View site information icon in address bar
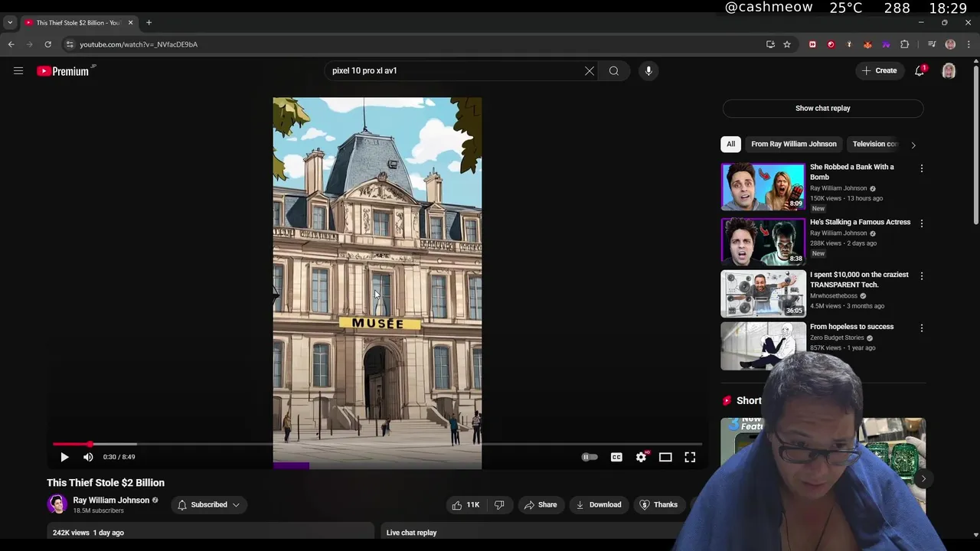Screen dimensions: 980x551 (x=70, y=44)
